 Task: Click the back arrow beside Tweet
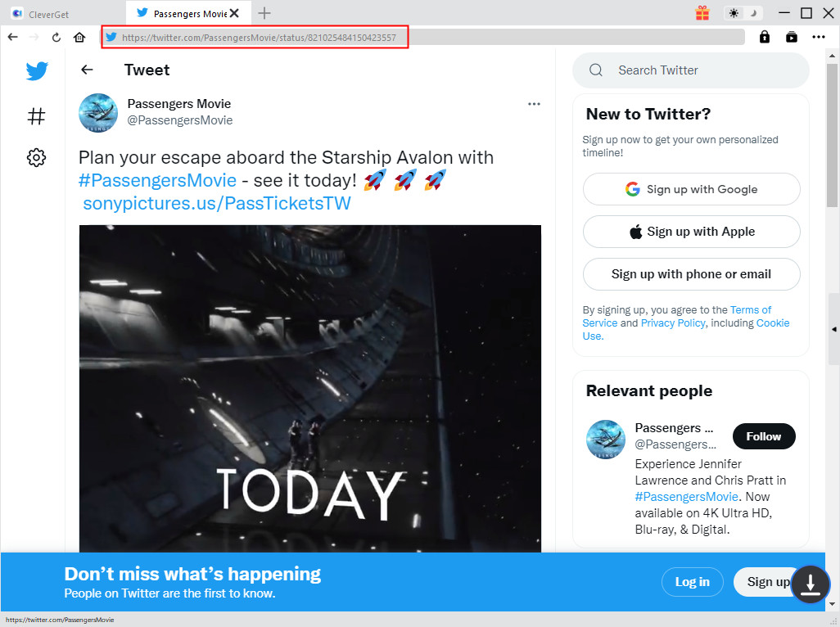pyautogui.click(x=88, y=70)
